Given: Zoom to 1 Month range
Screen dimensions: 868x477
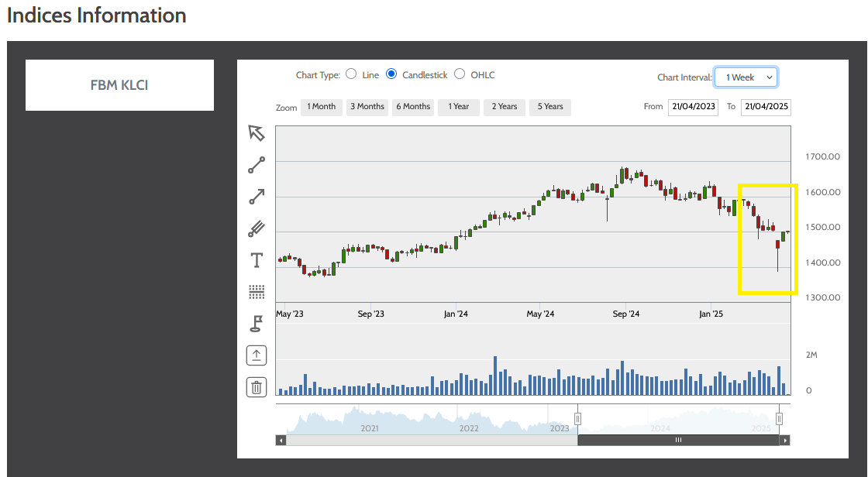Looking at the screenshot, I should pos(321,107).
